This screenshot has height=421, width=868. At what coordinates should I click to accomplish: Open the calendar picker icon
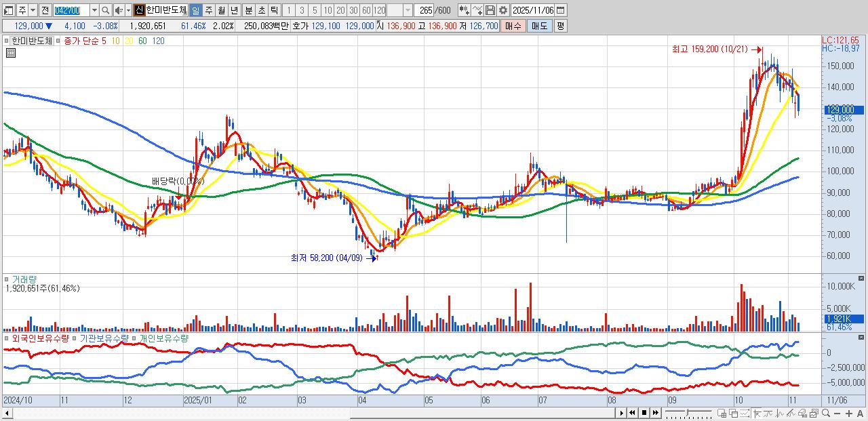pos(561,10)
